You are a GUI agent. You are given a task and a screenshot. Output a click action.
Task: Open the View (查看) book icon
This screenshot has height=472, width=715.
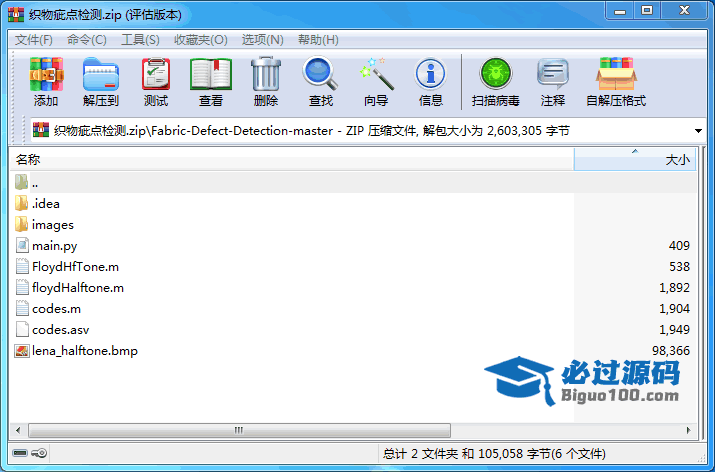point(211,74)
